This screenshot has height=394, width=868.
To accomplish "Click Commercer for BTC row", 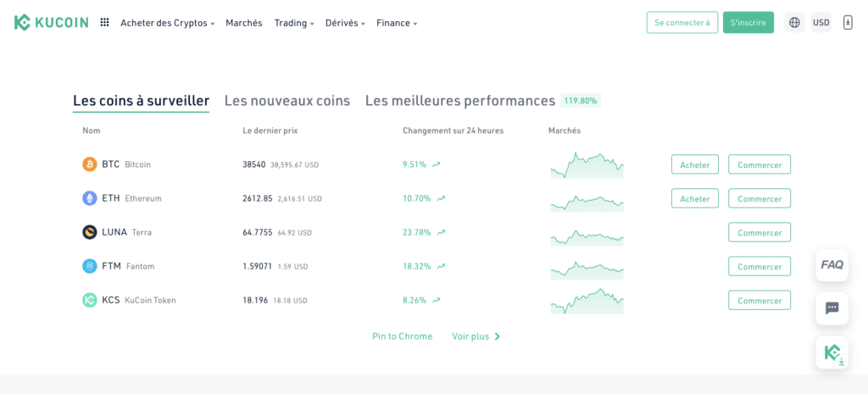I will click(x=759, y=164).
